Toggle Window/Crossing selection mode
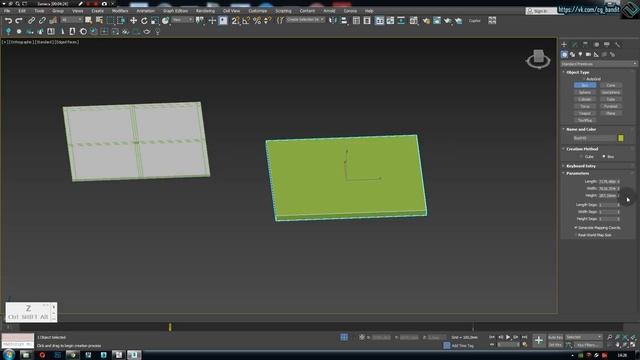The height and width of the screenshot is (360, 640). [x=121, y=20]
